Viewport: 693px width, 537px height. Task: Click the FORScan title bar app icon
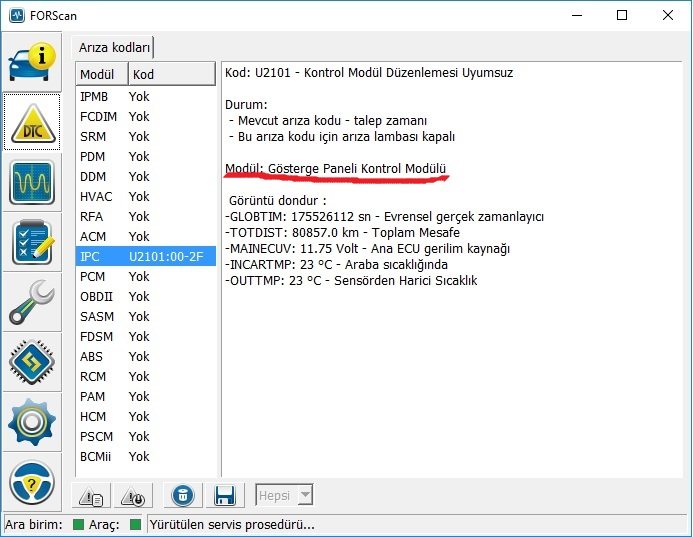[17, 15]
